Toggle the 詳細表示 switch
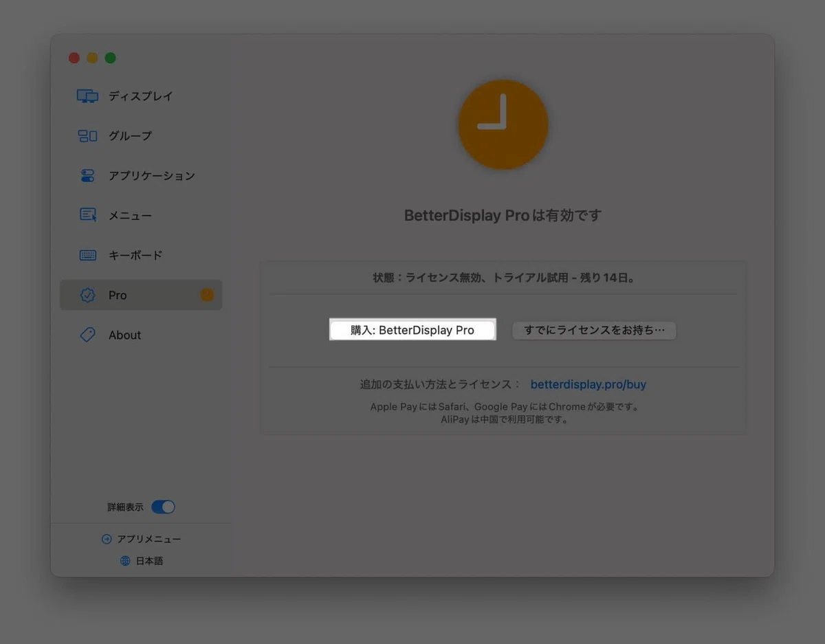Viewport: 825px width, 644px height. click(x=163, y=507)
